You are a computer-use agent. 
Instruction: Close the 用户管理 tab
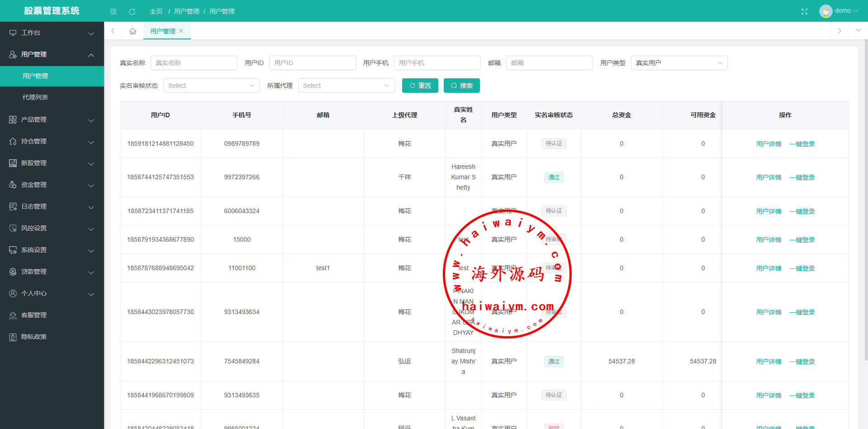tap(181, 31)
